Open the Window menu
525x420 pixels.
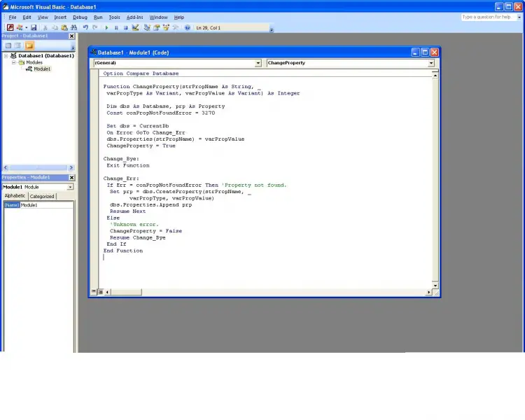click(x=158, y=17)
